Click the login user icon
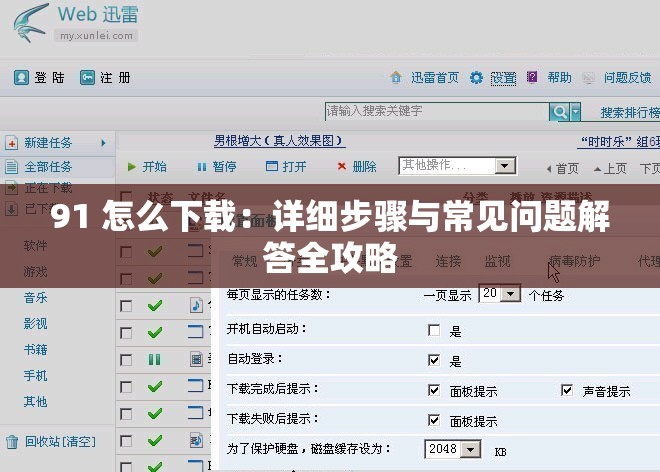The image size is (660, 472). pyautogui.click(x=21, y=78)
